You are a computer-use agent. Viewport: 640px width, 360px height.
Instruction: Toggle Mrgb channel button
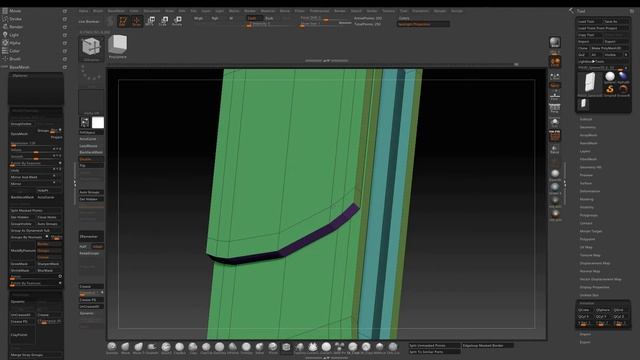(x=198, y=18)
